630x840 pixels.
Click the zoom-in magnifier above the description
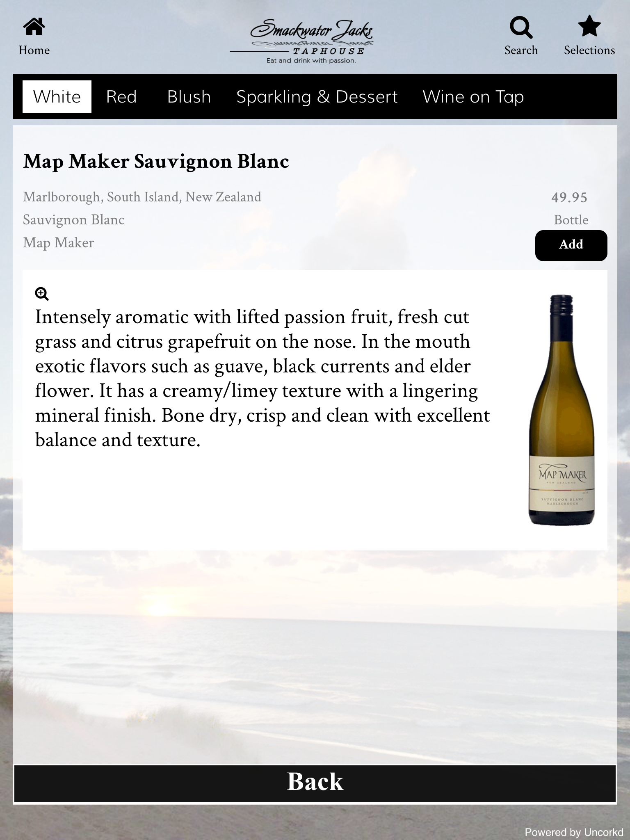tap(42, 294)
